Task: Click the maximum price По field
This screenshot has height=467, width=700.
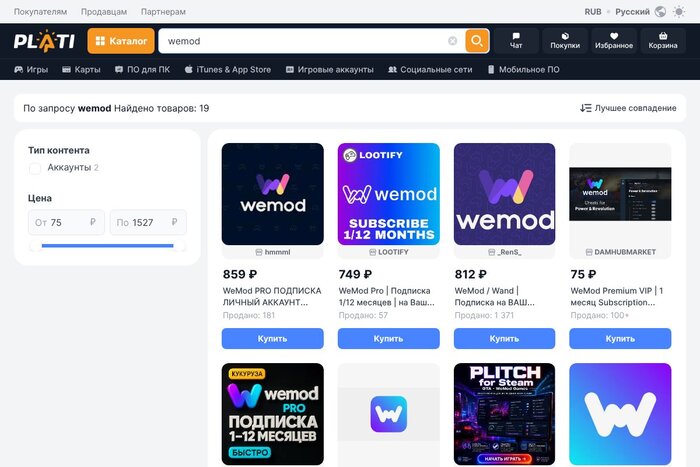Action: tap(148, 222)
